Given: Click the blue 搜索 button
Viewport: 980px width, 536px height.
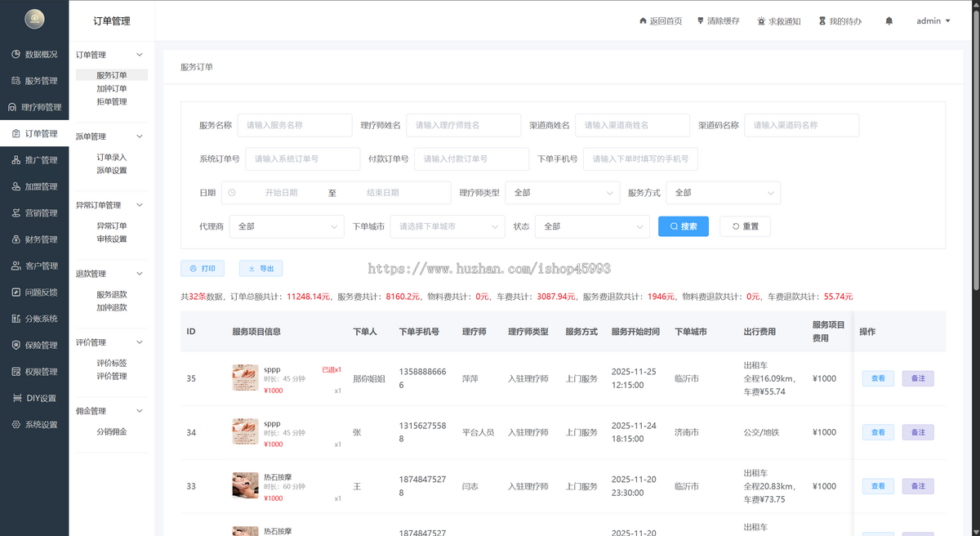Looking at the screenshot, I should (x=683, y=226).
